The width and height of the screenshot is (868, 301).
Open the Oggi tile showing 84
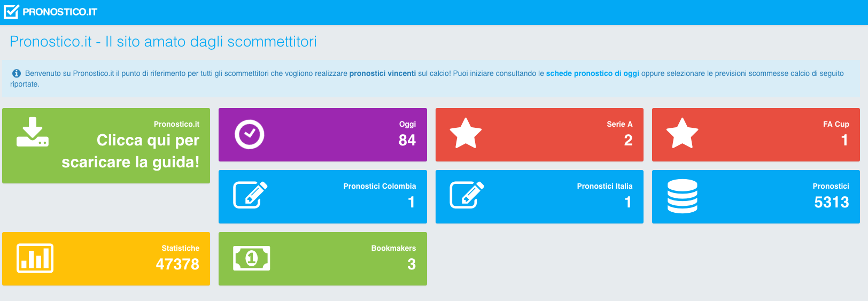tap(323, 135)
